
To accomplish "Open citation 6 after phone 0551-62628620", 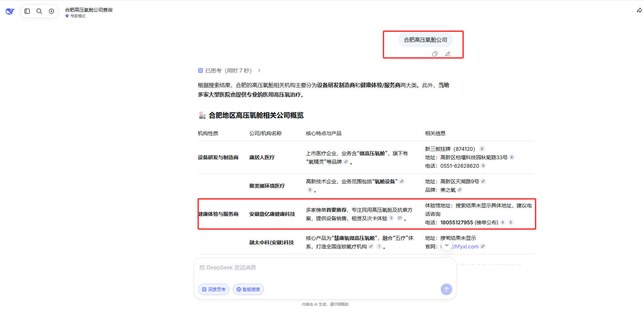I will 483,166.
